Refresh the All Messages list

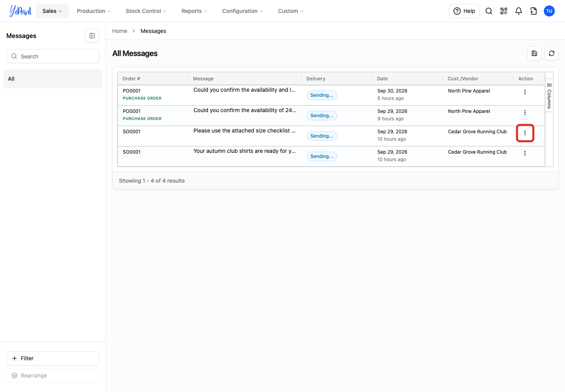pos(552,53)
